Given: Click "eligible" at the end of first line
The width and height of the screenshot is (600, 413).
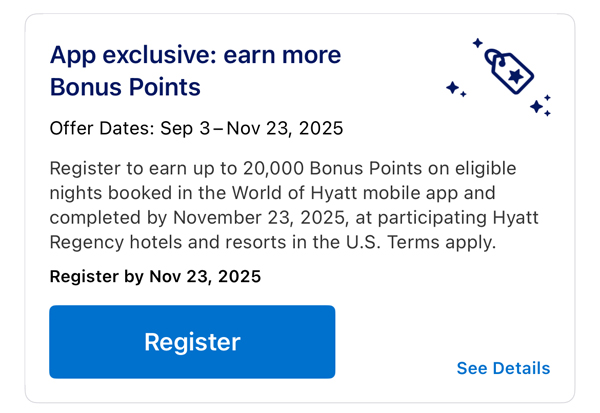Looking at the screenshot, I should [x=485, y=168].
